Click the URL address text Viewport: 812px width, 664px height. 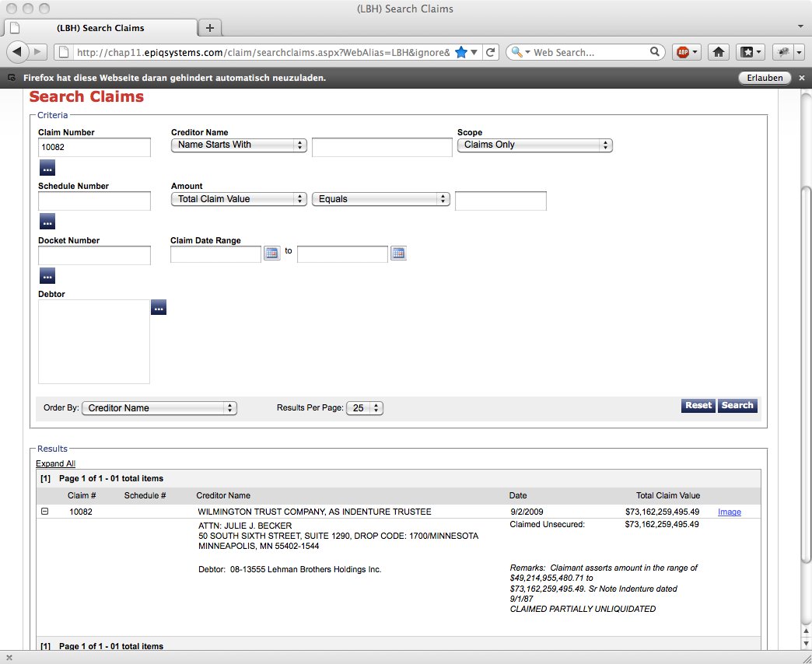tap(263, 52)
